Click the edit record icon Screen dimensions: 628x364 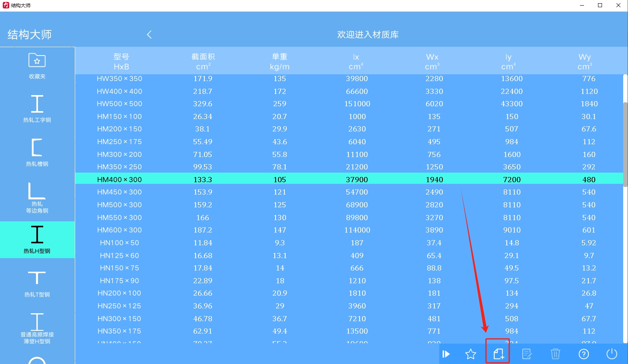tap(527, 354)
